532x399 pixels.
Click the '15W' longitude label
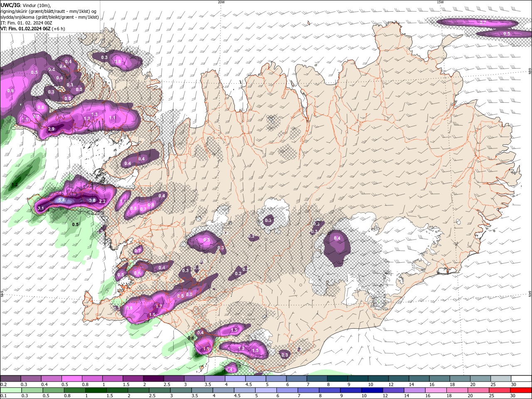[x=440, y=2]
